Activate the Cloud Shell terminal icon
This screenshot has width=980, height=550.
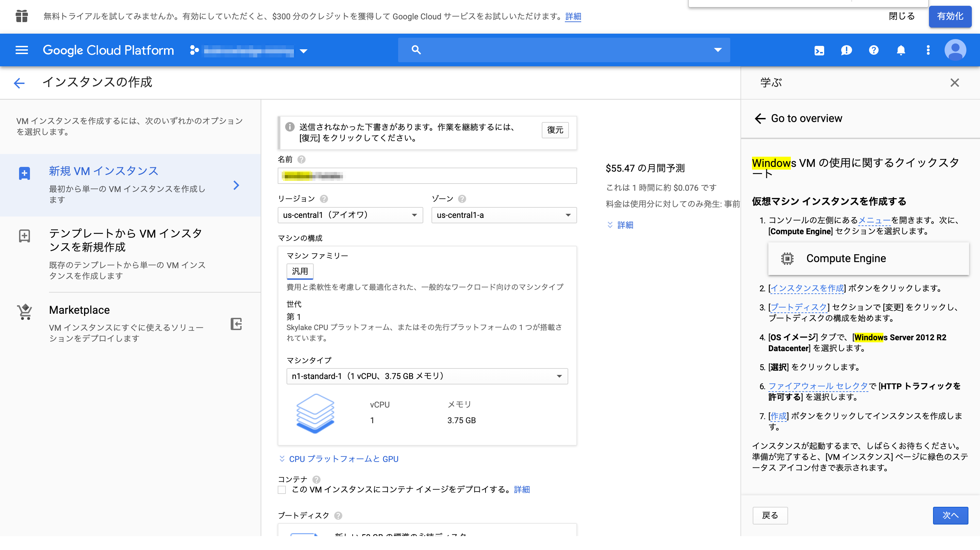(x=819, y=50)
